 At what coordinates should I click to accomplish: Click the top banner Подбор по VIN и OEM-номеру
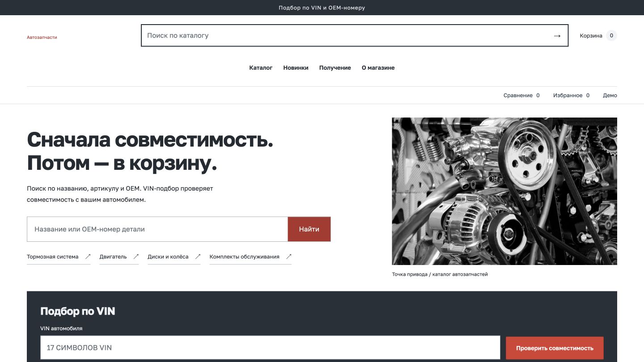(322, 8)
